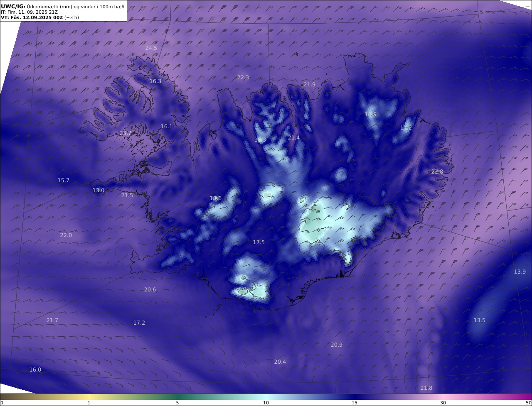The image size is (532, 406).
Task: Click the 17.2 value label
Action: pos(139,323)
